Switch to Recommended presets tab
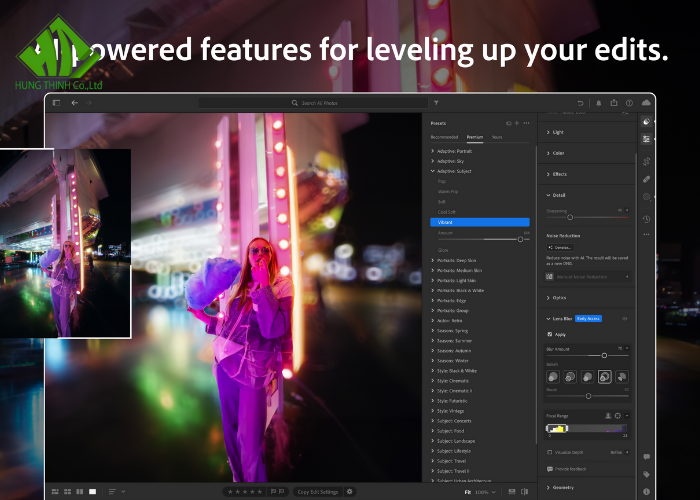The width and height of the screenshot is (700, 500). (x=444, y=137)
